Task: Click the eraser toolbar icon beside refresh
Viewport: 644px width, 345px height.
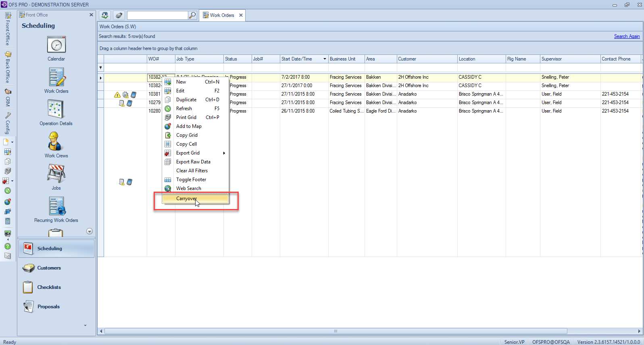Action: [119, 15]
